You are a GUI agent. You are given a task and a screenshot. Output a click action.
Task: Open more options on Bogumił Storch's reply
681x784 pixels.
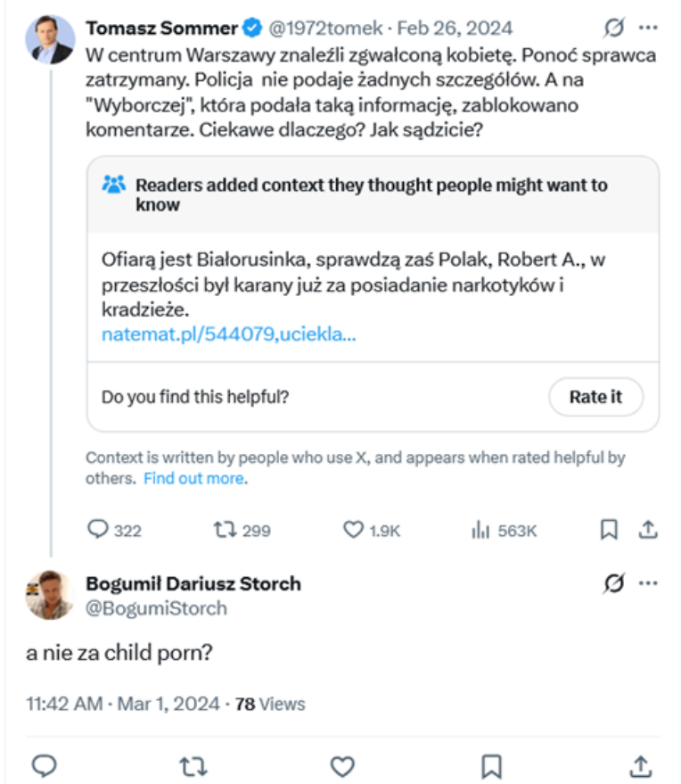coord(648,583)
